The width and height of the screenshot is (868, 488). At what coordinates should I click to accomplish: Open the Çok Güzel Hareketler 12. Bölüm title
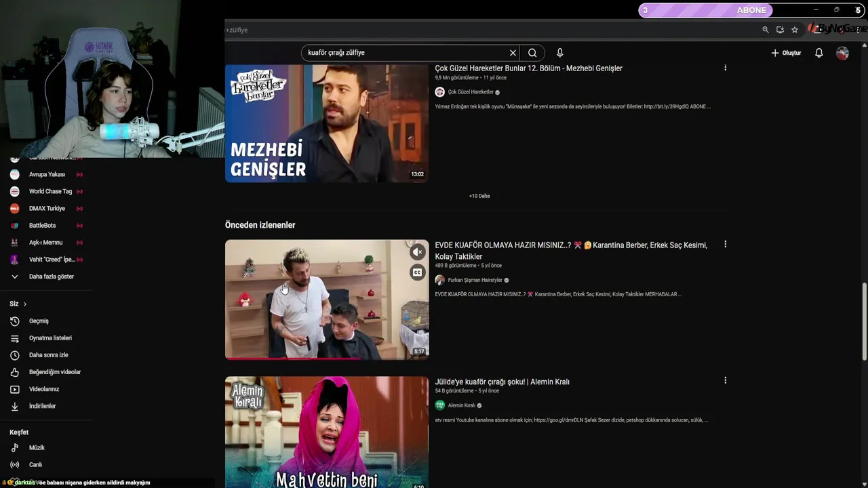point(528,68)
